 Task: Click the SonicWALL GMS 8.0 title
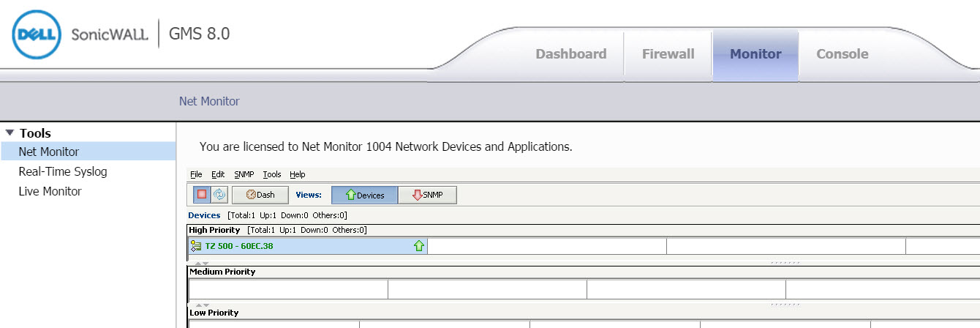tap(151, 34)
